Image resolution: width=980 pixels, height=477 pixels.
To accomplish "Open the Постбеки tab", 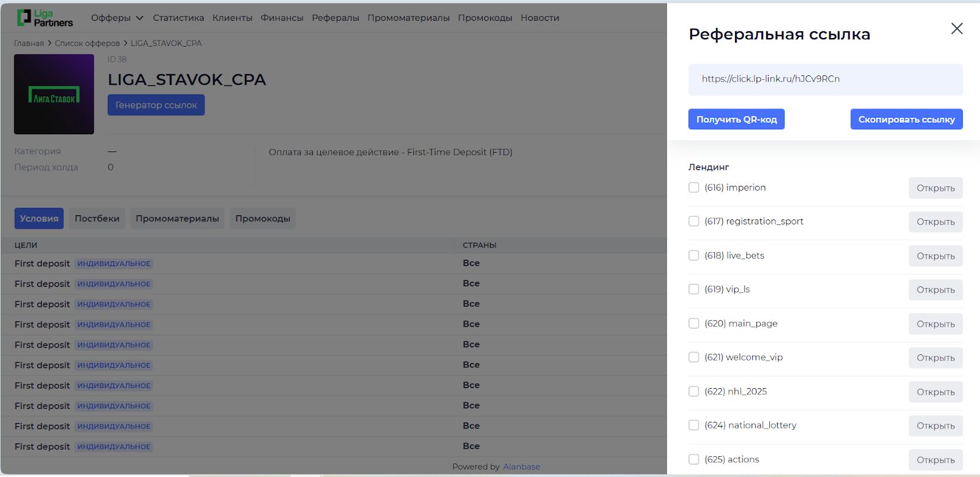I will point(97,219).
